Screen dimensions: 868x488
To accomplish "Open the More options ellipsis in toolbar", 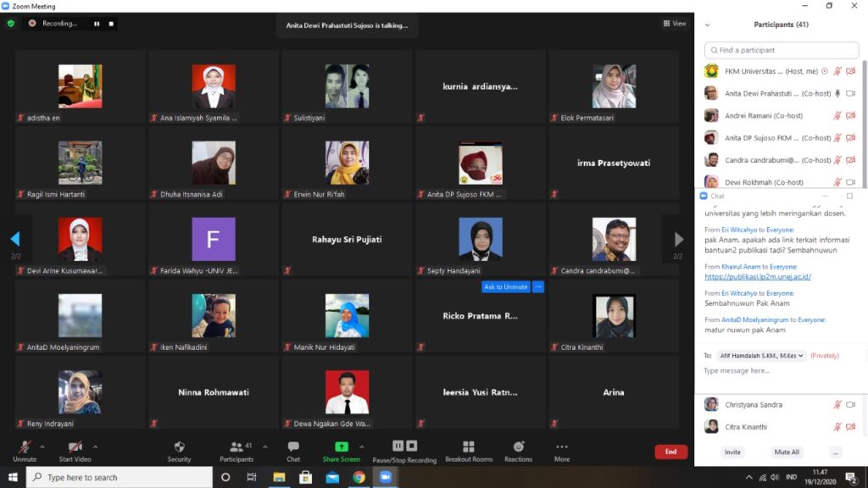I will (562, 447).
